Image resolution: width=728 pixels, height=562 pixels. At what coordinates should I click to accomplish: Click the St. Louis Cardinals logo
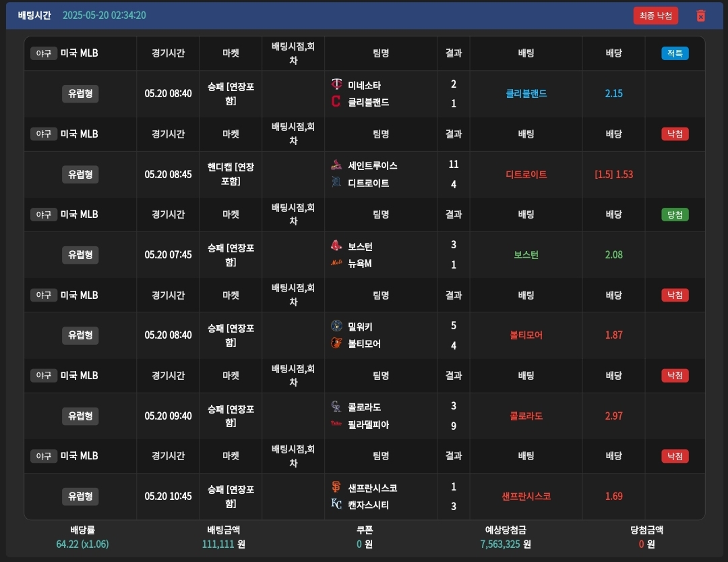pyautogui.click(x=336, y=165)
